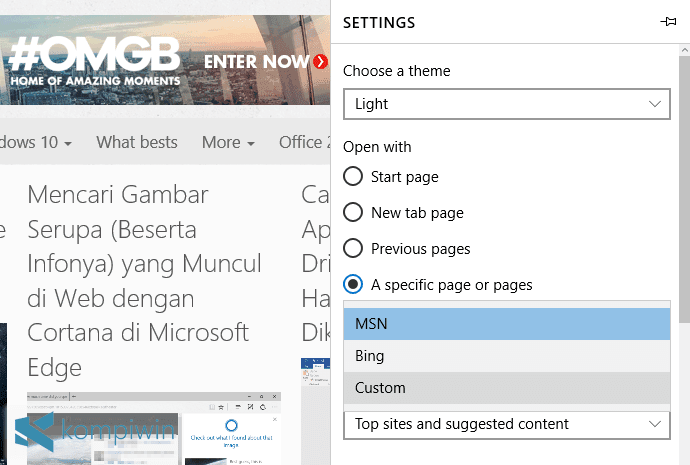Image resolution: width=690 pixels, height=465 pixels.
Task: Select the Previous pages radio button
Action: tap(353, 249)
